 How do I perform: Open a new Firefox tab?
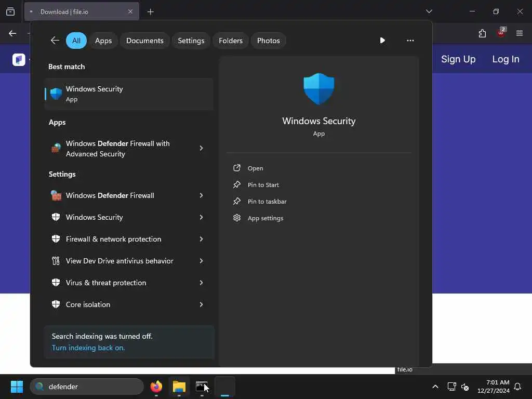(151, 12)
